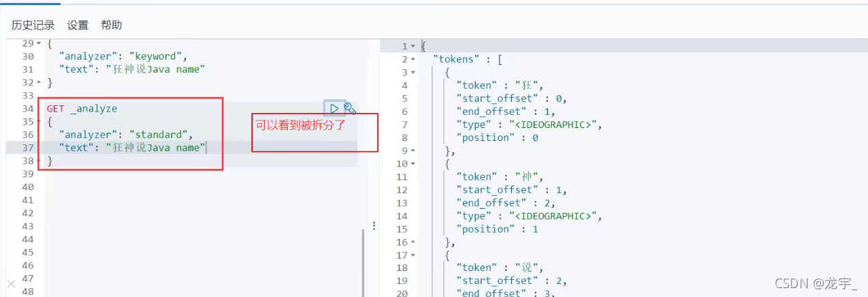This screenshot has width=868, height=297.
Task: Click the "text" value on editor line 37
Action: pyautogui.click(x=156, y=148)
